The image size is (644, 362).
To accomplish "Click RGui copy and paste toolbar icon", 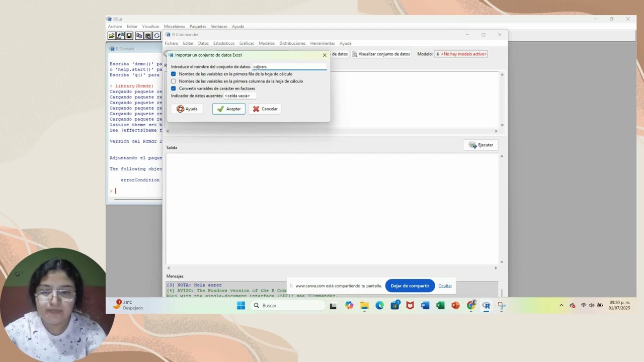I will 157,36.
